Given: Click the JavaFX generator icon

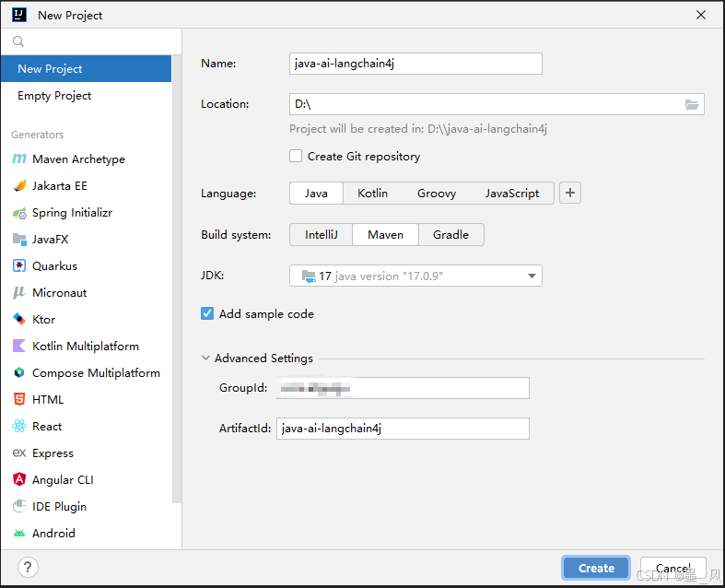Looking at the screenshot, I should point(19,240).
